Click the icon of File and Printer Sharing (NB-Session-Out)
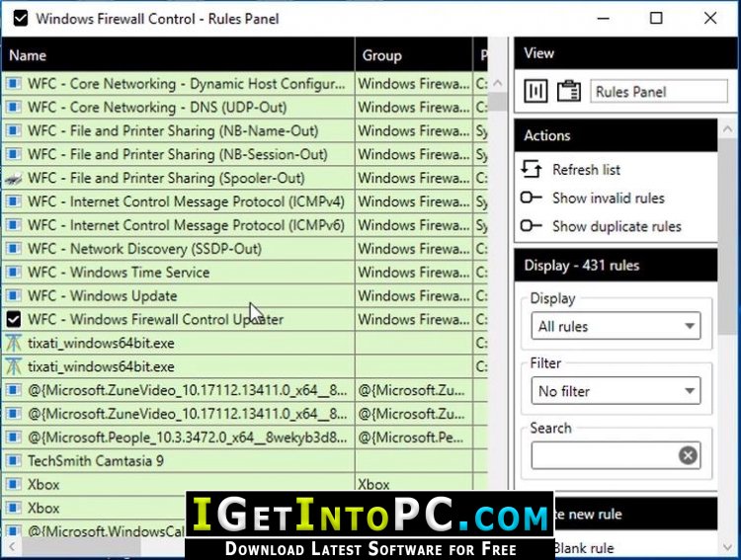741x560 pixels. tap(13, 154)
